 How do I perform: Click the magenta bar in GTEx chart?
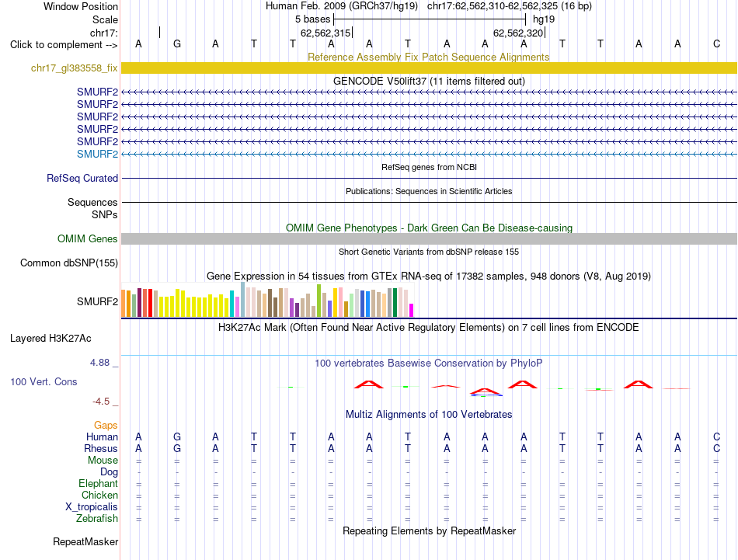(412, 310)
